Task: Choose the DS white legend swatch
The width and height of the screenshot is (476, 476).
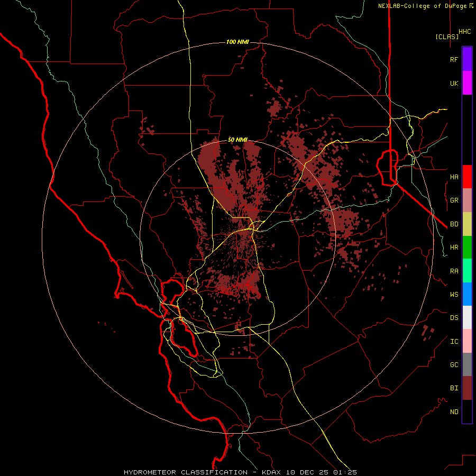Action: pos(467,317)
